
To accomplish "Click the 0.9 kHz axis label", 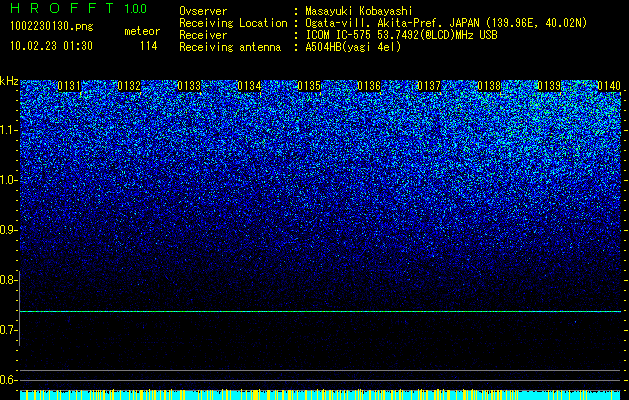I will [x=8, y=230].
